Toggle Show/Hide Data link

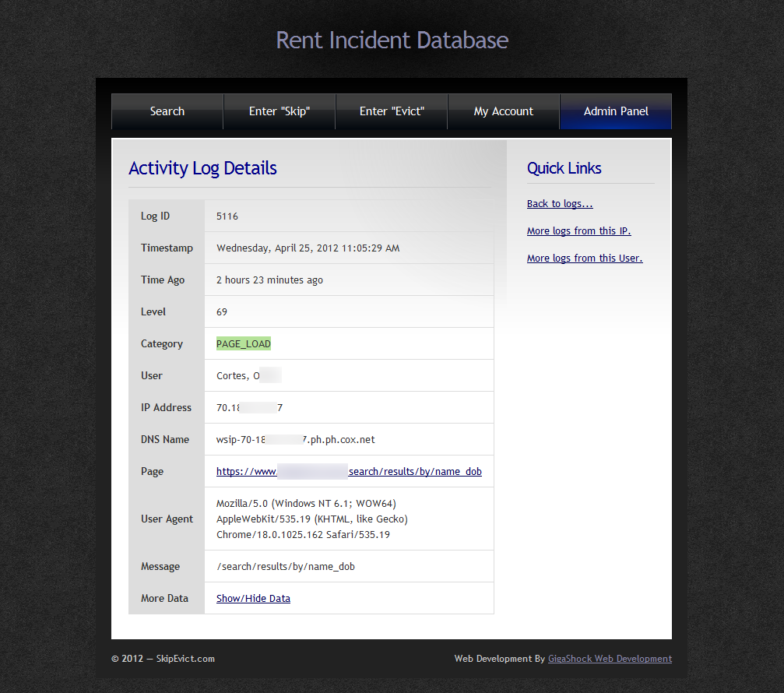pyautogui.click(x=253, y=599)
